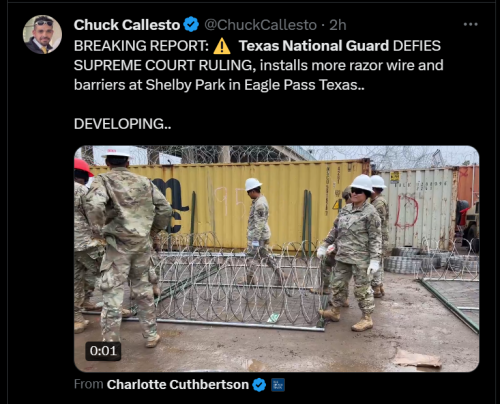Open Chuck Callesto's profile avatar picture
500x404 pixels.
(x=42, y=35)
